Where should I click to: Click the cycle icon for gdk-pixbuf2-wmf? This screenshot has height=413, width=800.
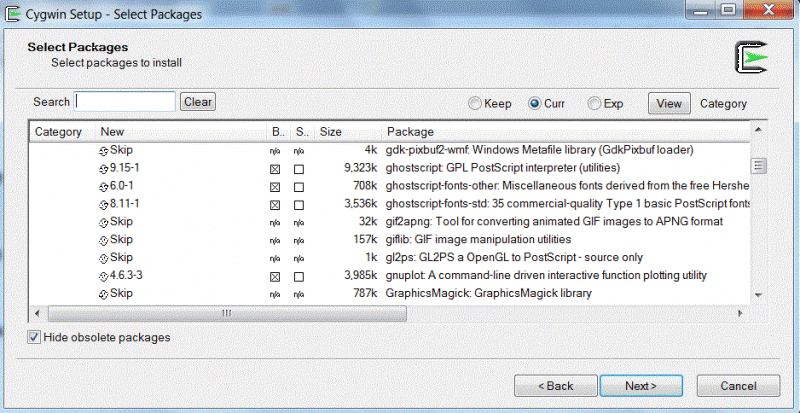(104, 151)
